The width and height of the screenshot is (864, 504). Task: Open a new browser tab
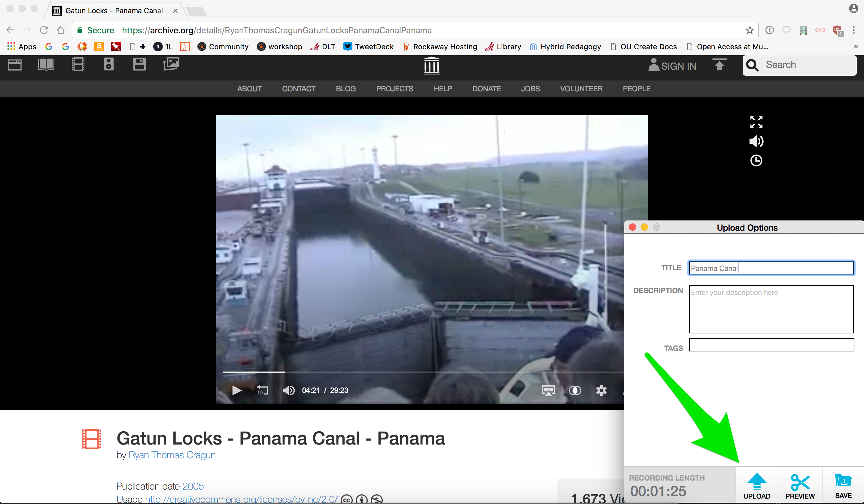[196, 11]
